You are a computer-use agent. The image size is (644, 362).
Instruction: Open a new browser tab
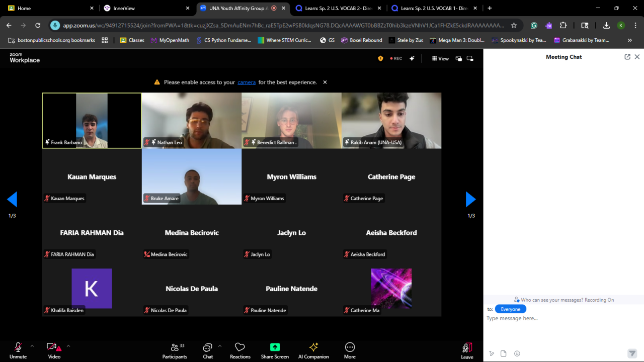[490, 8]
